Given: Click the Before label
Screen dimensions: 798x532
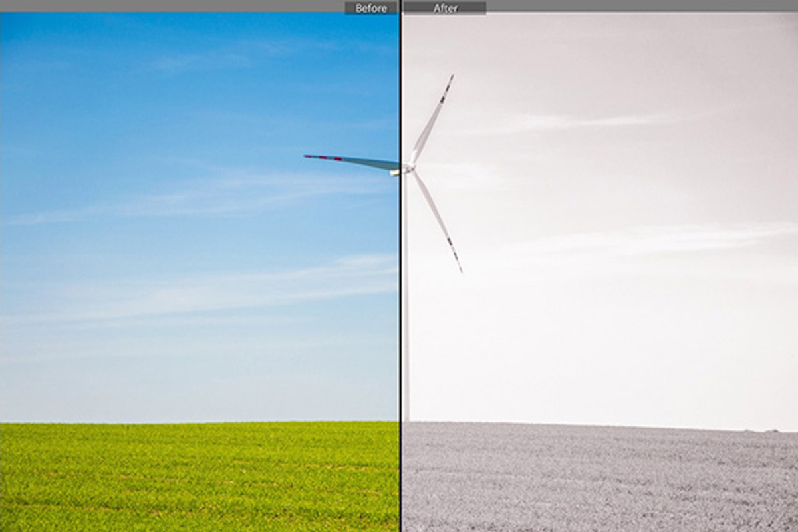Looking at the screenshot, I should pos(371,8).
